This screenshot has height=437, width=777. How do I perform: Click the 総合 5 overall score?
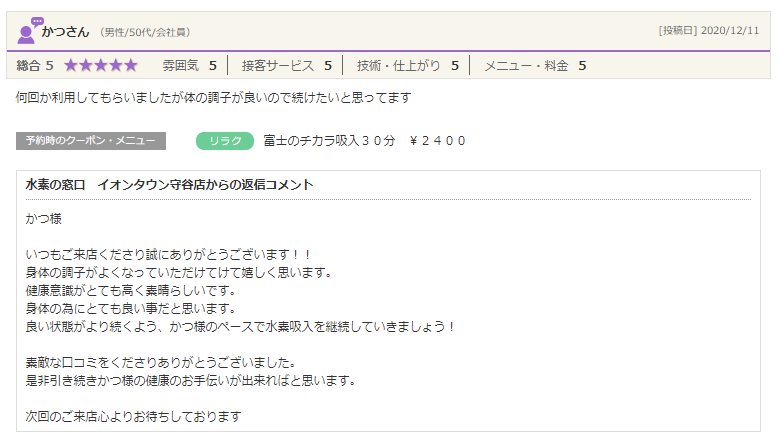[35, 66]
